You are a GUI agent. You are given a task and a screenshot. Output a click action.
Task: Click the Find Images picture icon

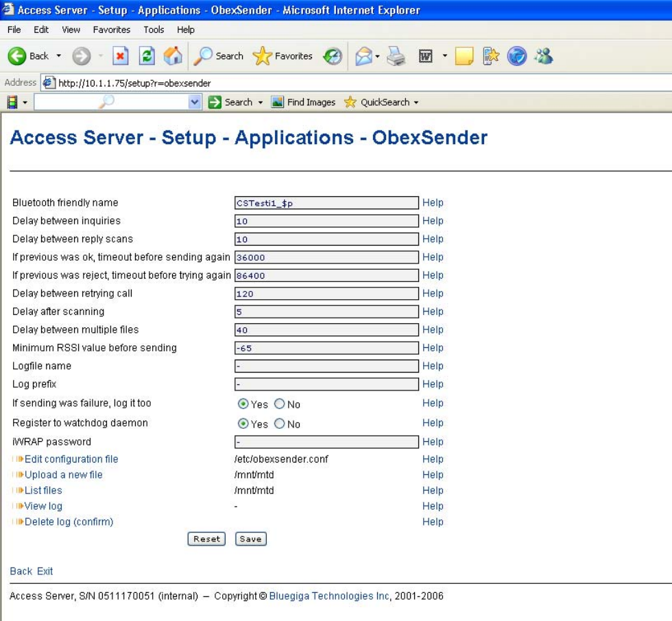pyautogui.click(x=277, y=102)
